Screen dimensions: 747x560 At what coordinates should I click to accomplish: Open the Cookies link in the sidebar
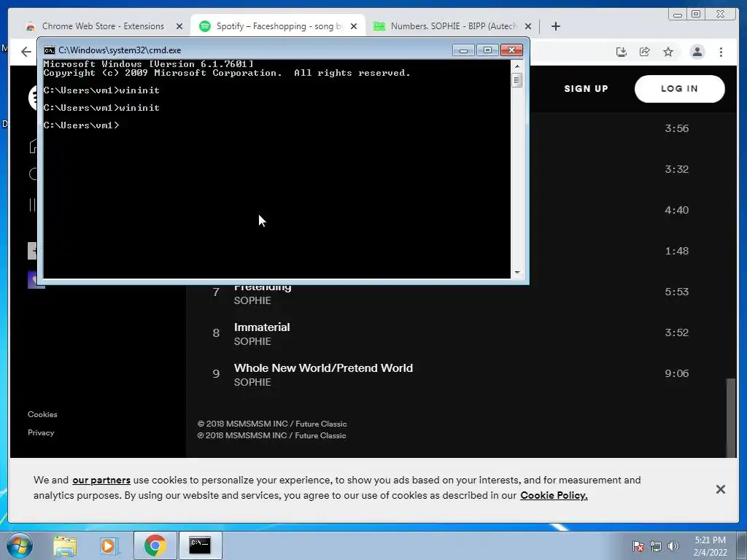click(x=42, y=414)
